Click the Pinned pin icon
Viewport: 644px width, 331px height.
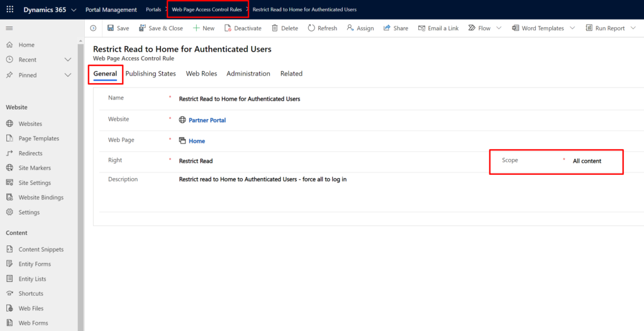point(9,76)
